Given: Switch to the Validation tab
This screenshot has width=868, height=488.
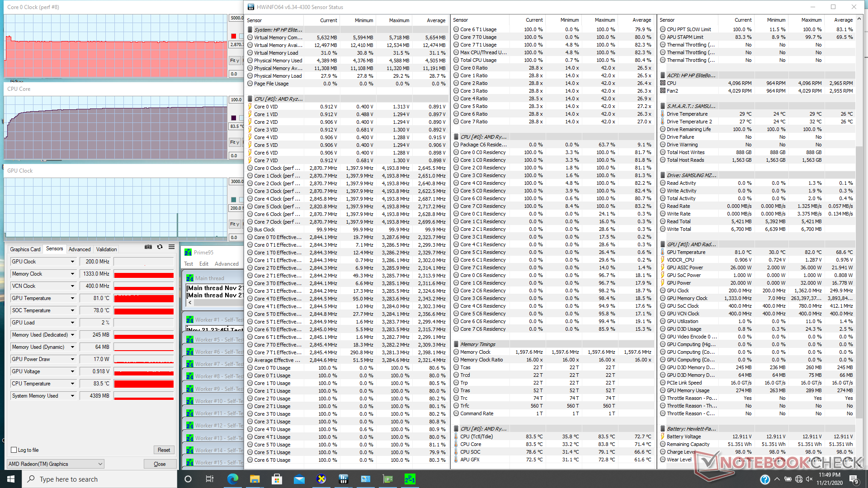Looking at the screenshot, I should click(x=106, y=249).
